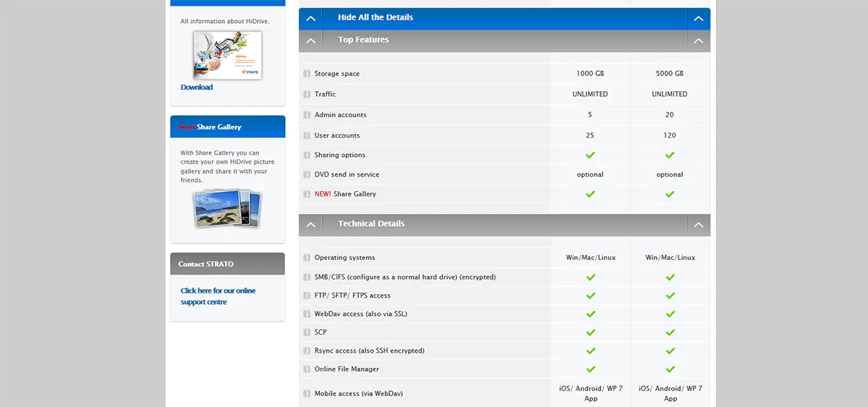Click info icon for DVD send in service

pyautogui.click(x=307, y=175)
